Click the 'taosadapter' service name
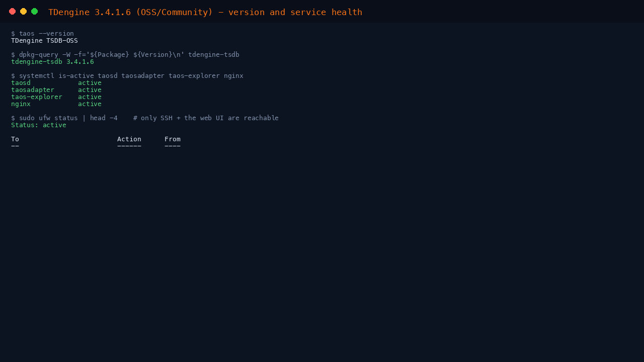Viewport: 644px width, 362px height. [33, 90]
